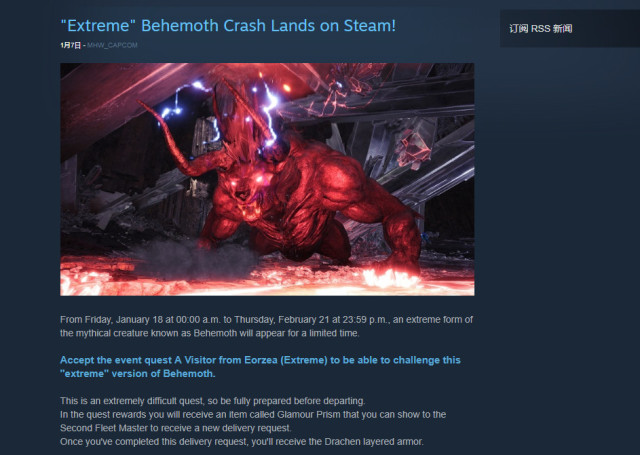640x455 pixels.
Task: Open the "Extreme" Behemoth Crash Lands headline
Action: pyautogui.click(x=228, y=26)
